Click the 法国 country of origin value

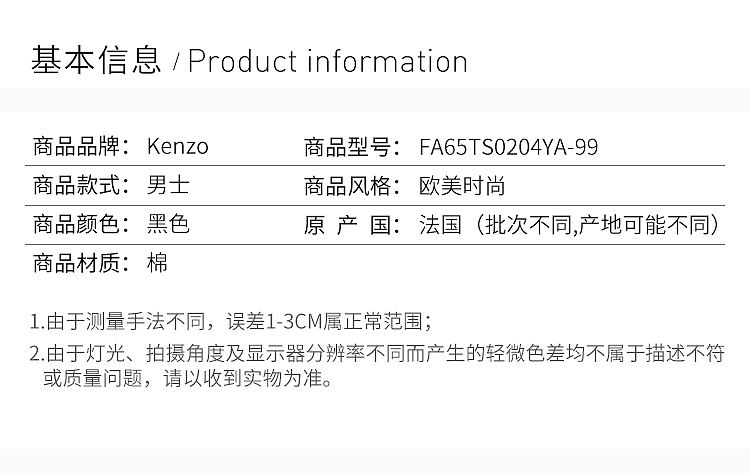pyautogui.click(x=440, y=225)
